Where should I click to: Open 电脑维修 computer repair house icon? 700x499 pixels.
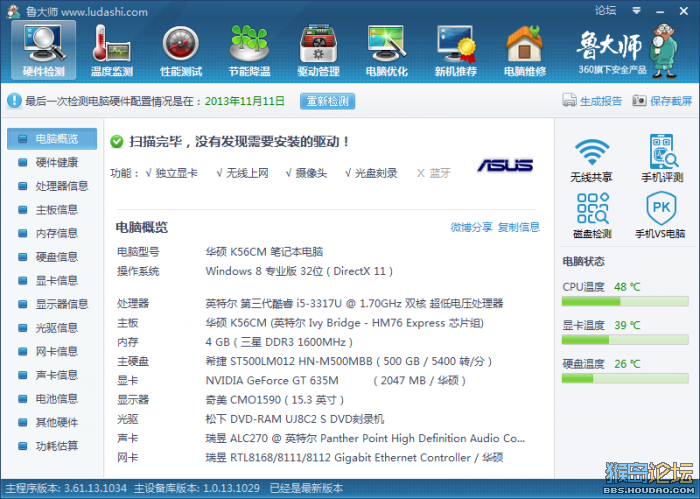[x=525, y=50]
